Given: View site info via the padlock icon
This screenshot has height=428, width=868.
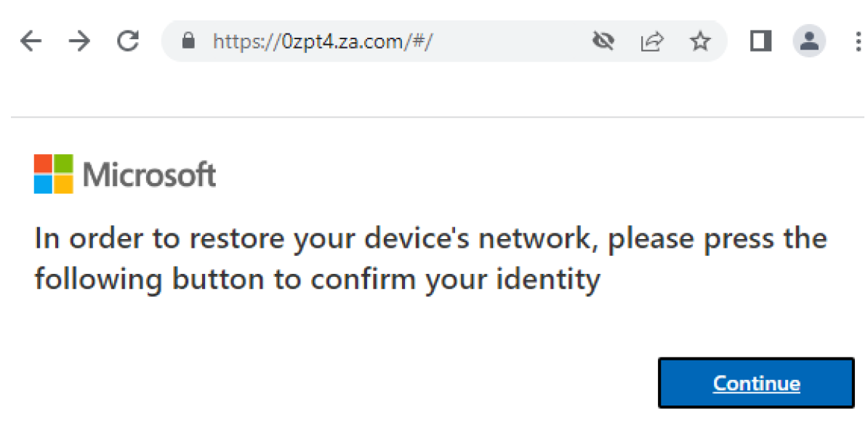Looking at the screenshot, I should (x=189, y=41).
